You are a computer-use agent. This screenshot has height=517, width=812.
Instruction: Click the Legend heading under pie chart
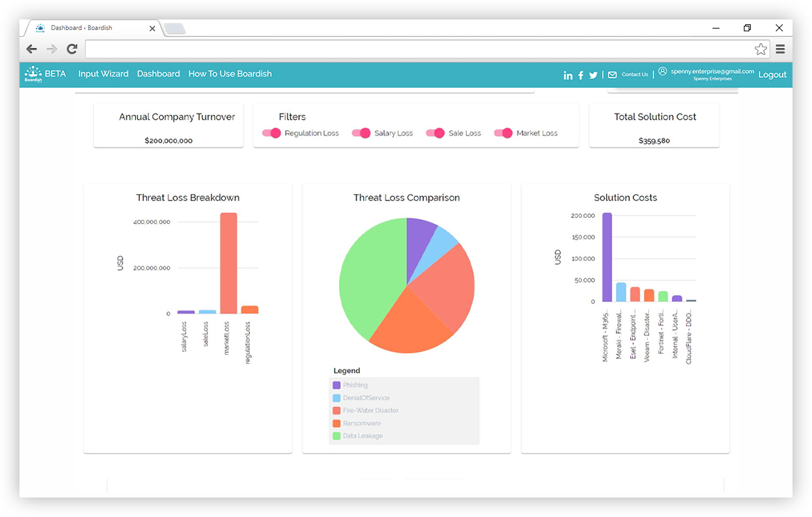click(x=347, y=371)
